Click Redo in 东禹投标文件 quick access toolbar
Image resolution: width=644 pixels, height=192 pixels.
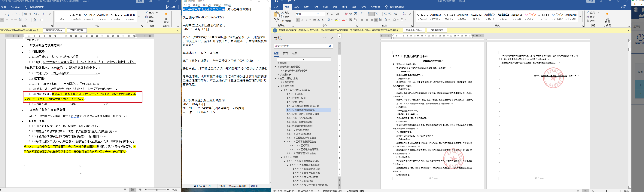pos(289,1)
